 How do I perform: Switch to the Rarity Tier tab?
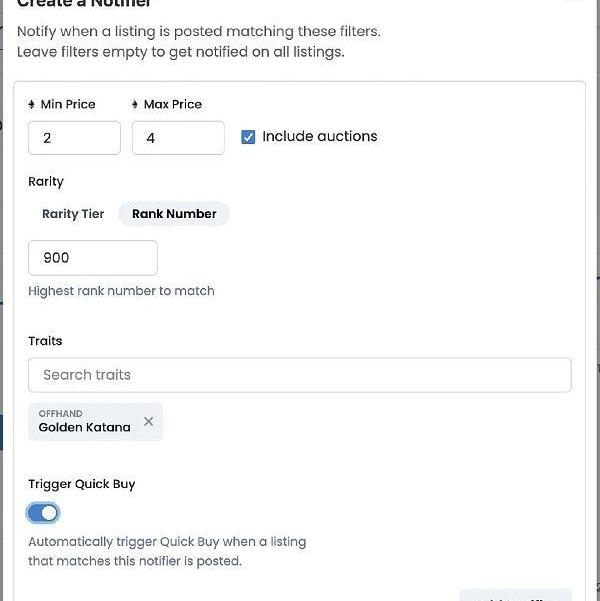click(73, 214)
